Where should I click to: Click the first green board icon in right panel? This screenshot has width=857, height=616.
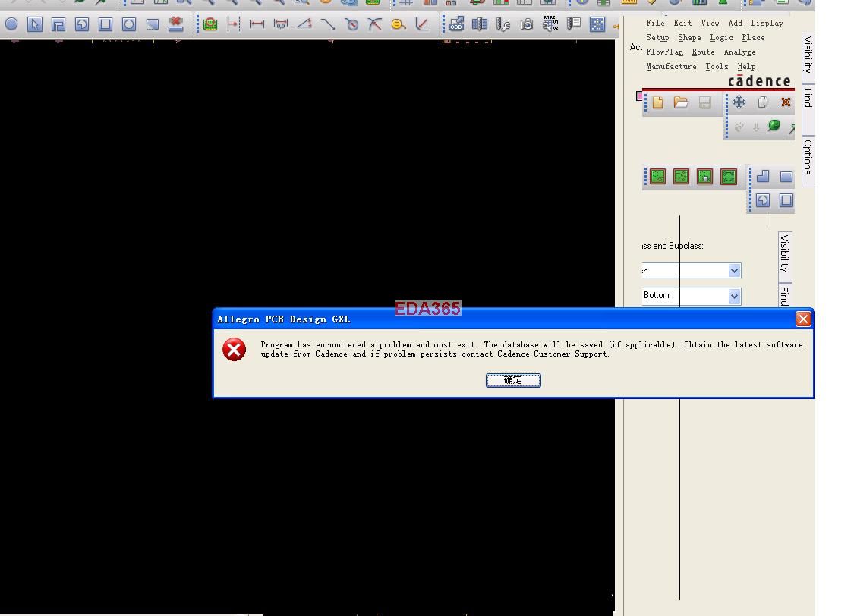click(x=657, y=177)
